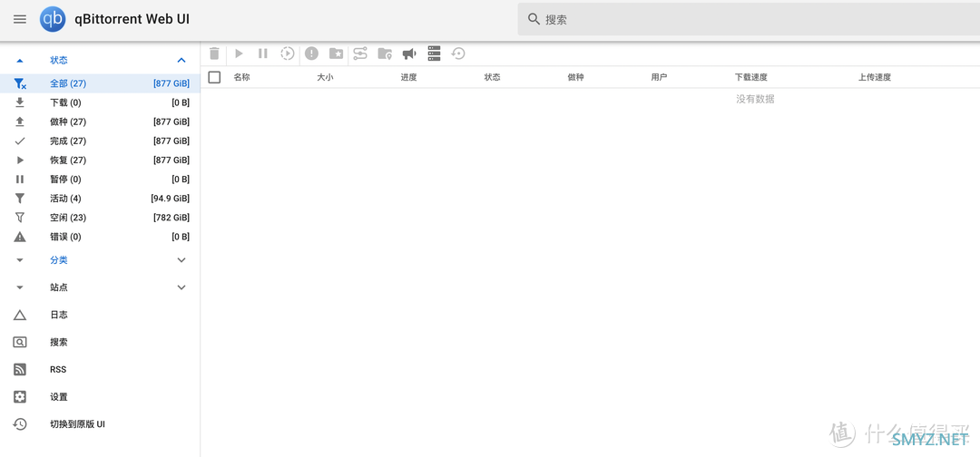Click the megaphone reannounce icon
This screenshot has width=980, height=457.
pos(409,53)
